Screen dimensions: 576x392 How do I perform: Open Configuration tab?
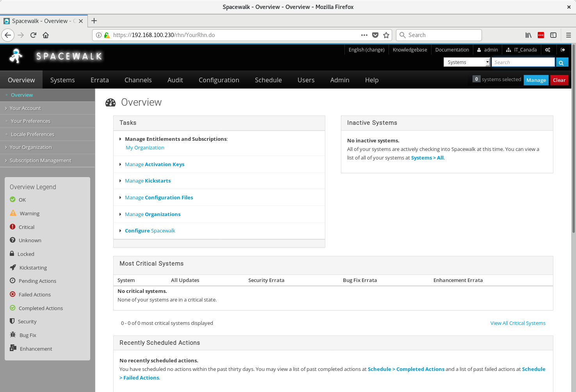tap(219, 80)
